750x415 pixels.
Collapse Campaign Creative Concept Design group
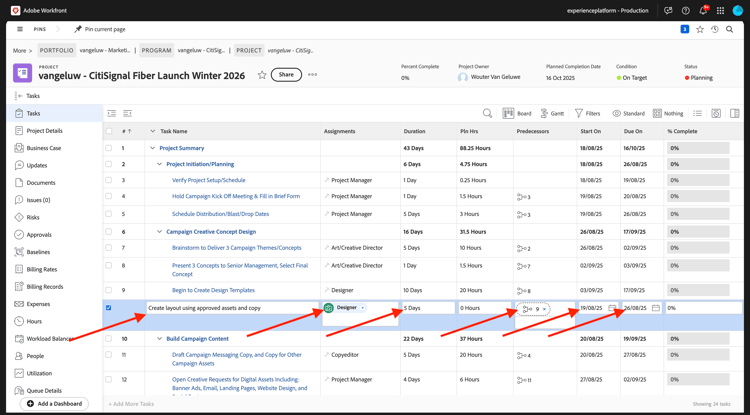[x=160, y=231]
